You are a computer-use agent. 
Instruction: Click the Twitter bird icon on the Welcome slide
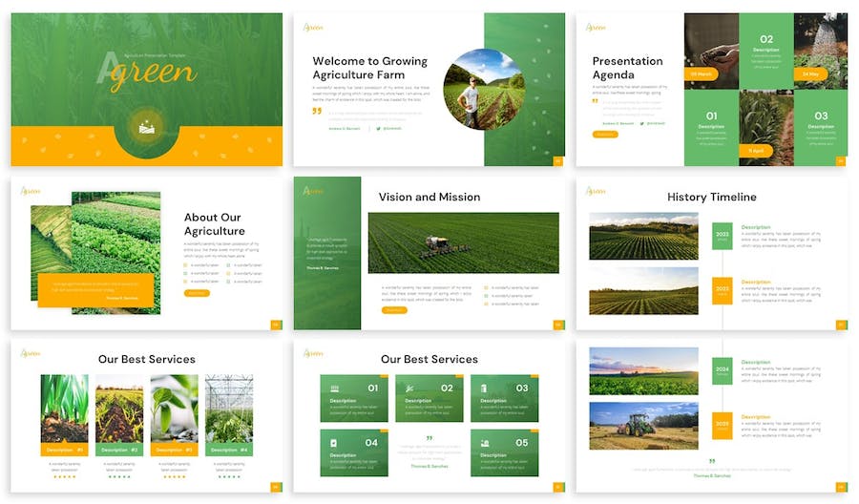pyautogui.click(x=379, y=128)
